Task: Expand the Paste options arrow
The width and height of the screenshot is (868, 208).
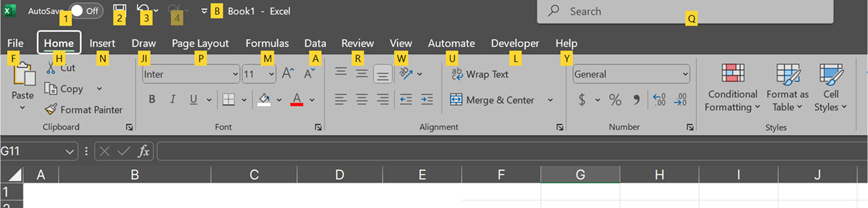Action: tap(23, 108)
